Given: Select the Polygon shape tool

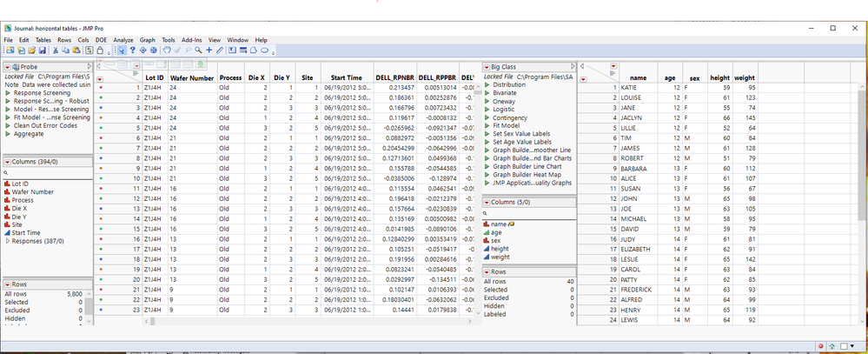Looking at the screenshot, I should [x=254, y=50].
